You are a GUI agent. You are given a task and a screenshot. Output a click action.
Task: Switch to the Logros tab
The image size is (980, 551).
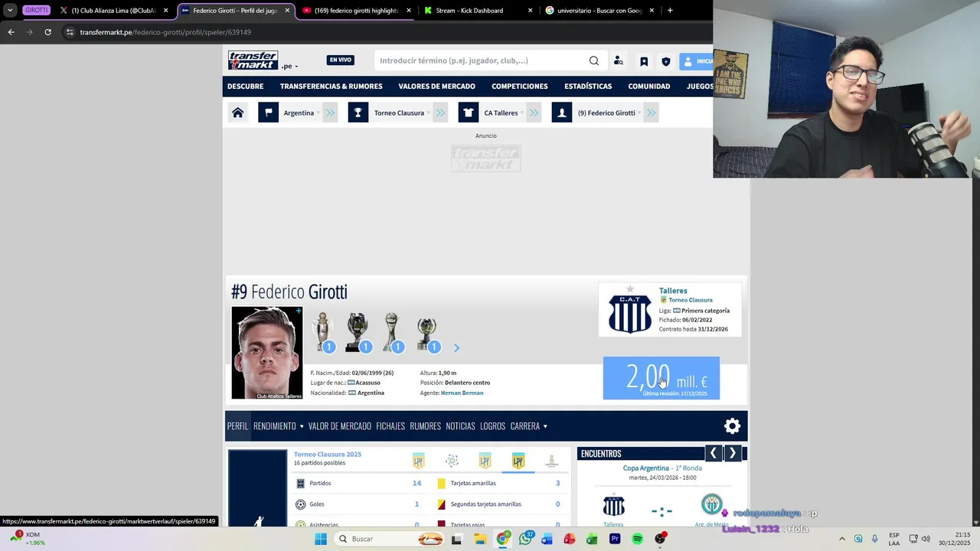click(x=492, y=426)
